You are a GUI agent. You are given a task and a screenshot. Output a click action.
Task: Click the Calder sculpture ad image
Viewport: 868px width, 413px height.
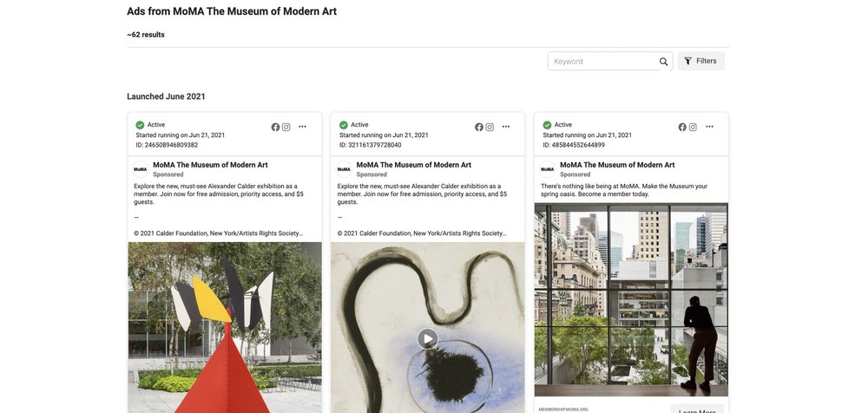tap(225, 327)
